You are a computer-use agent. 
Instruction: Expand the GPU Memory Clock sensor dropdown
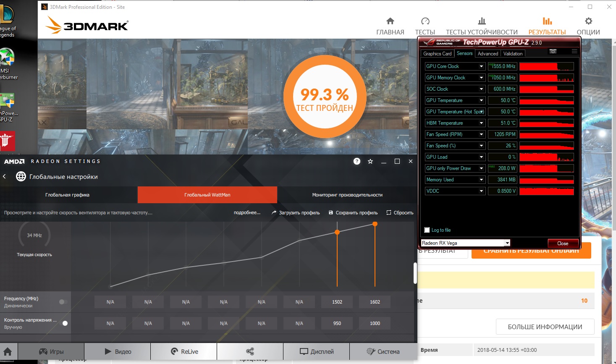point(481,78)
